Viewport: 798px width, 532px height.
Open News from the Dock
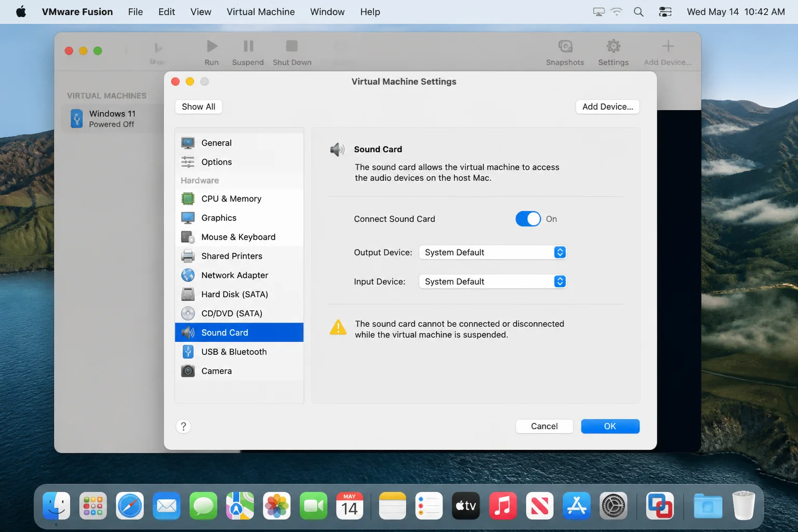coord(539,506)
